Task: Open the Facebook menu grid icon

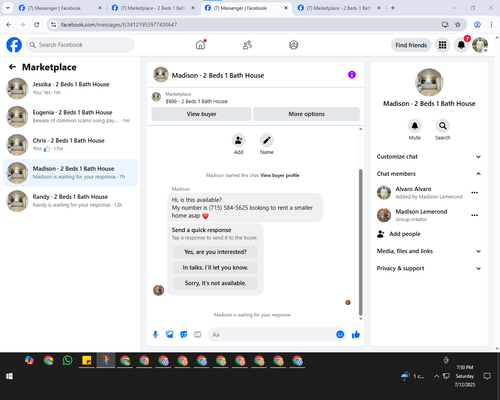Action: click(442, 45)
